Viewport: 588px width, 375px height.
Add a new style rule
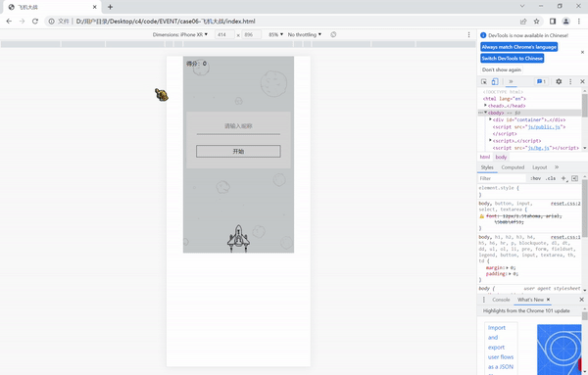click(x=563, y=178)
